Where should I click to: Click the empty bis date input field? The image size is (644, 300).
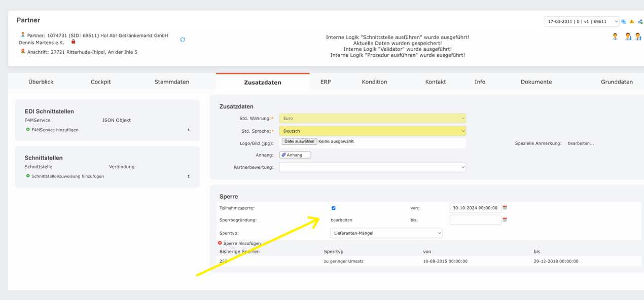475,219
